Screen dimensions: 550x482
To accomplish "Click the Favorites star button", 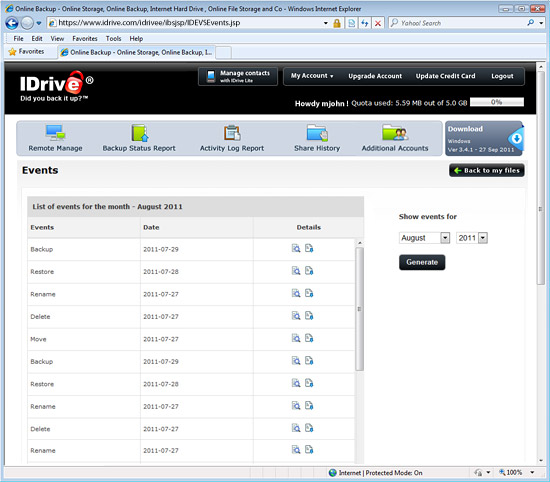I will coord(27,52).
